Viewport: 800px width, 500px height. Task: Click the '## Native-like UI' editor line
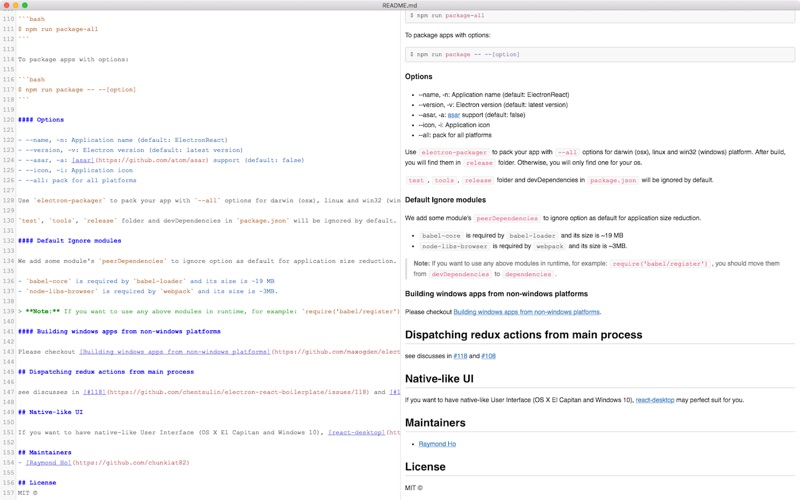point(50,412)
